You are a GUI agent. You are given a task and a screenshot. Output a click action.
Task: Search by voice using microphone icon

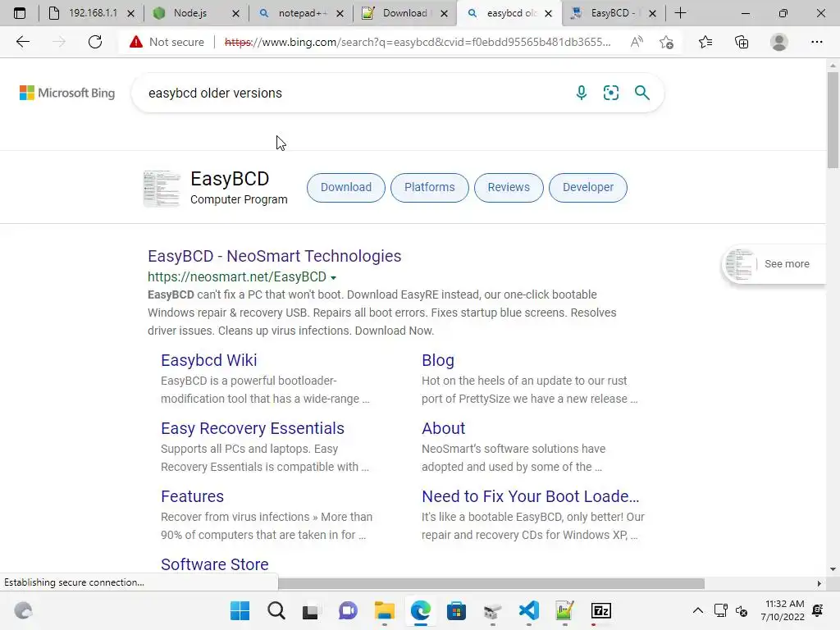coord(582,93)
